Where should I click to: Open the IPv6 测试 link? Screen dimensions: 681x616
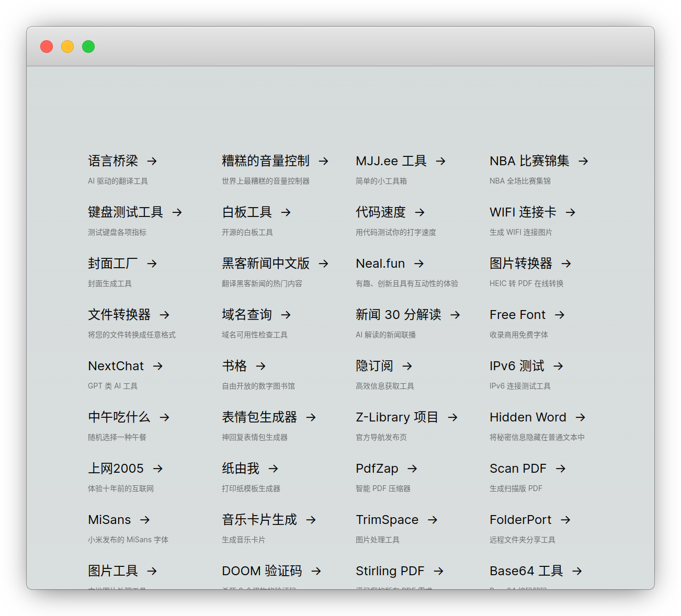[x=517, y=366]
